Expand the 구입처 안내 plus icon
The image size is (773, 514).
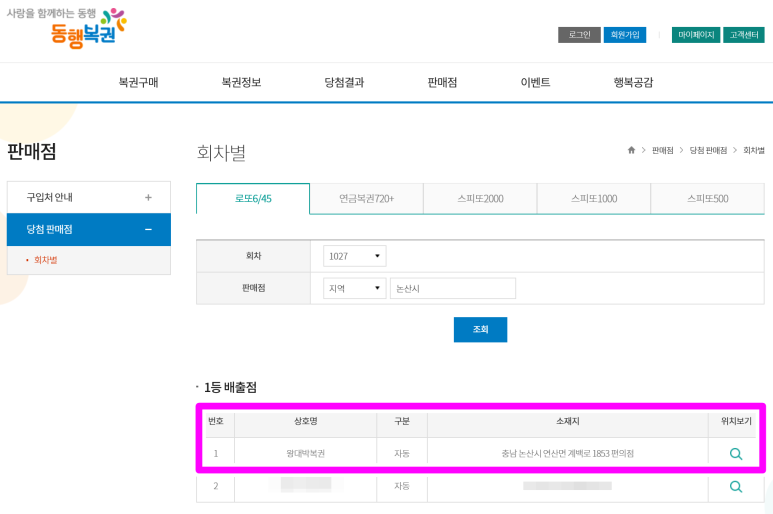tap(148, 198)
